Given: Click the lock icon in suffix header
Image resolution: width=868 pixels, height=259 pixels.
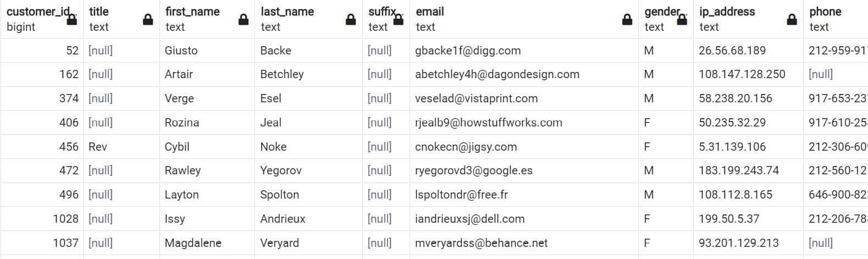Looking at the screenshot, I should (x=399, y=20).
